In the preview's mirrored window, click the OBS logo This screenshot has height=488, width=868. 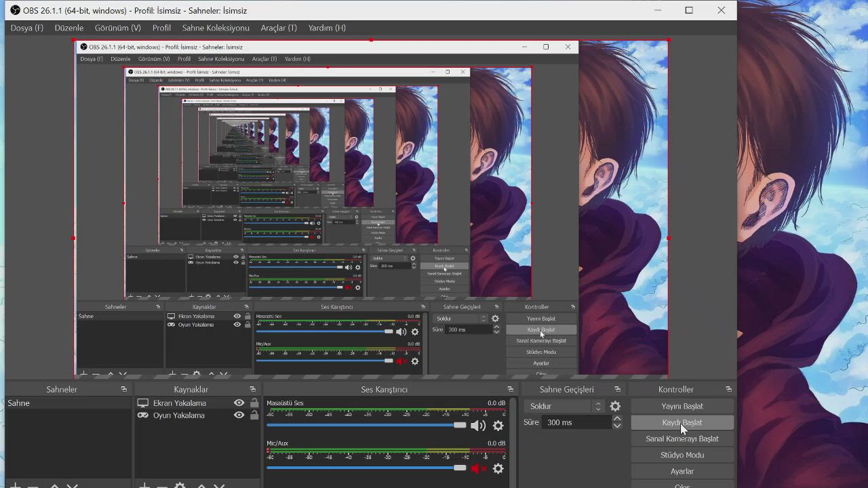point(83,47)
